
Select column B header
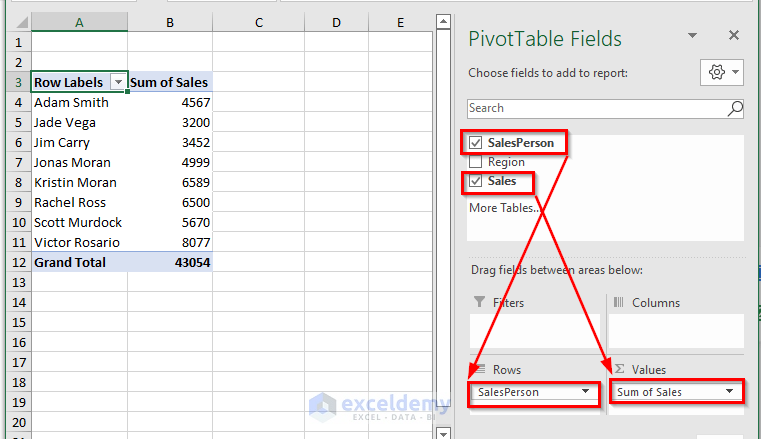tap(170, 22)
